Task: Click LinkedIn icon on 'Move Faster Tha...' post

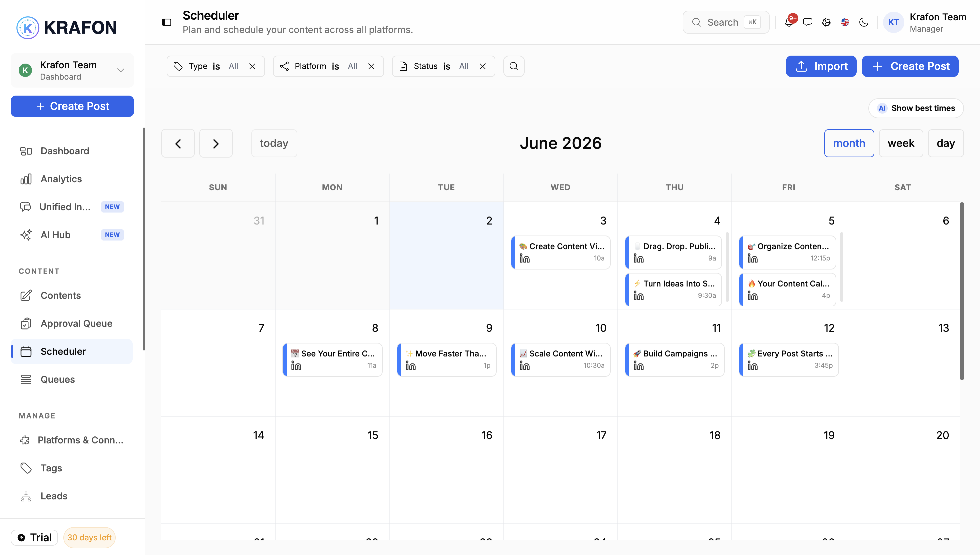Action: pos(410,366)
